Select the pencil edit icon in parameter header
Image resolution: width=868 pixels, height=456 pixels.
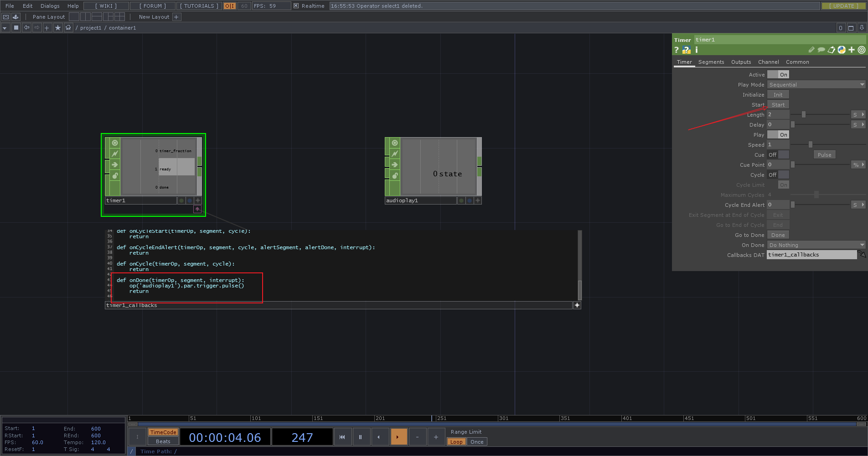click(x=811, y=50)
